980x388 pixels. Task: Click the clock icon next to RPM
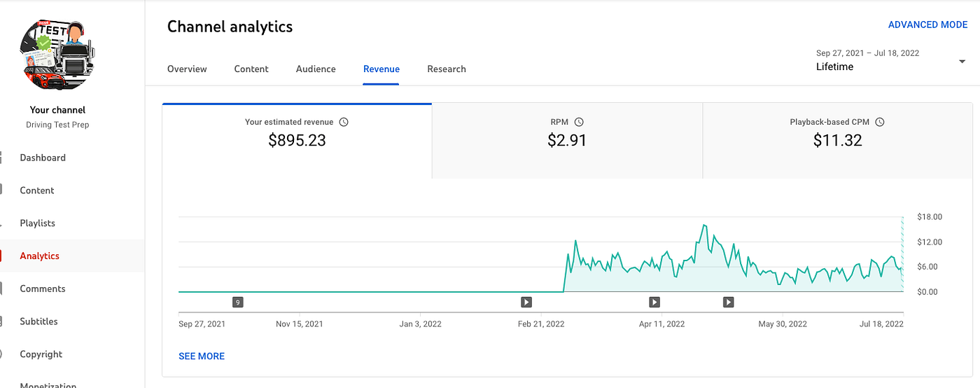coord(579,122)
